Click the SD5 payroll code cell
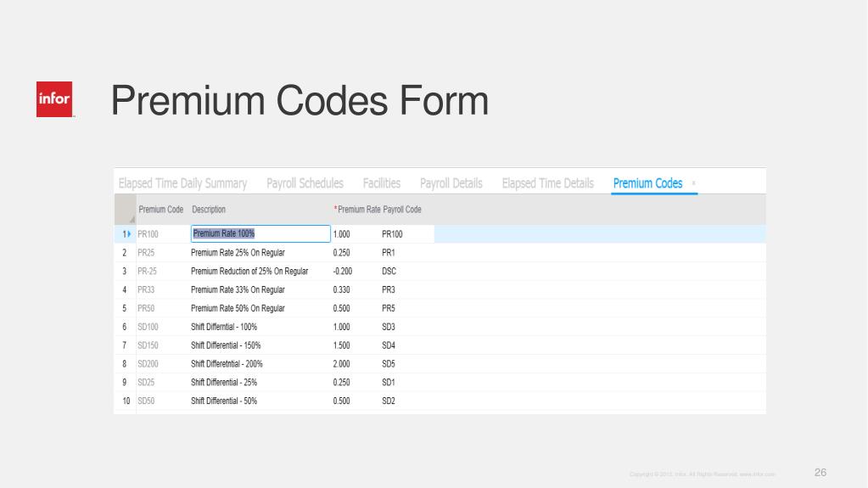 point(389,364)
